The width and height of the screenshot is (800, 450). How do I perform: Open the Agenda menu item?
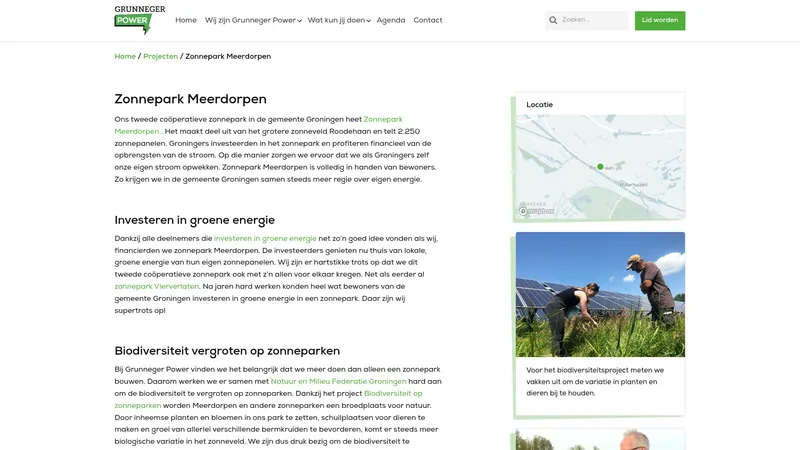click(391, 20)
